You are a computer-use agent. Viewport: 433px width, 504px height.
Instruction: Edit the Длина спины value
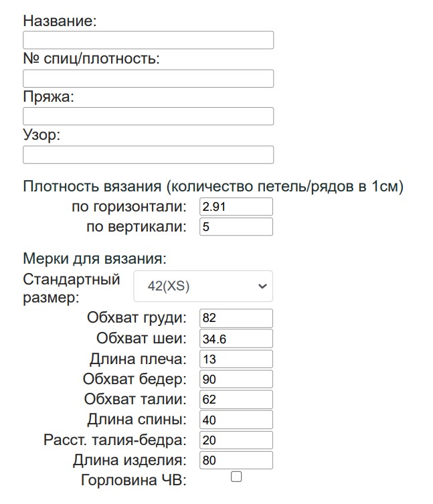pyautogui.click(x=236, y=420)
